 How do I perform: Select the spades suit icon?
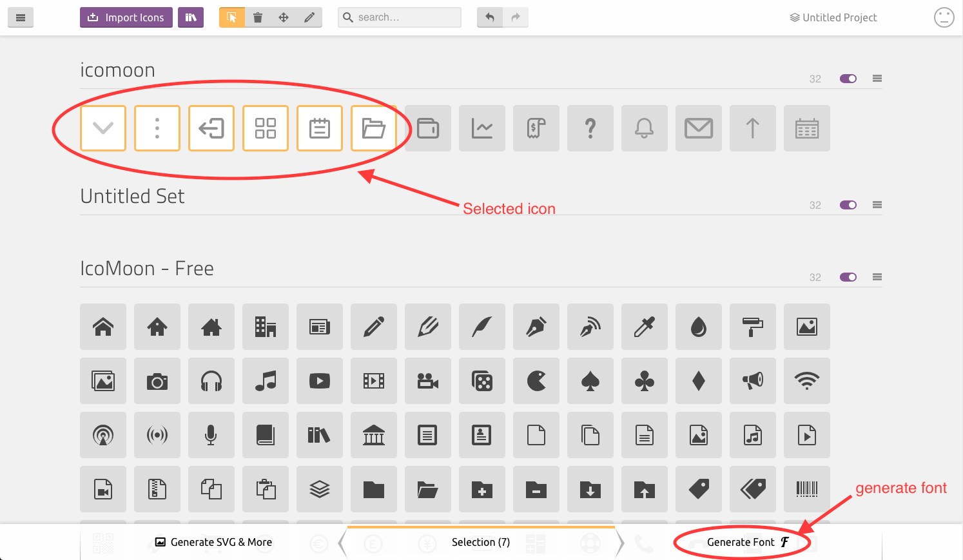tap(590, 381)
